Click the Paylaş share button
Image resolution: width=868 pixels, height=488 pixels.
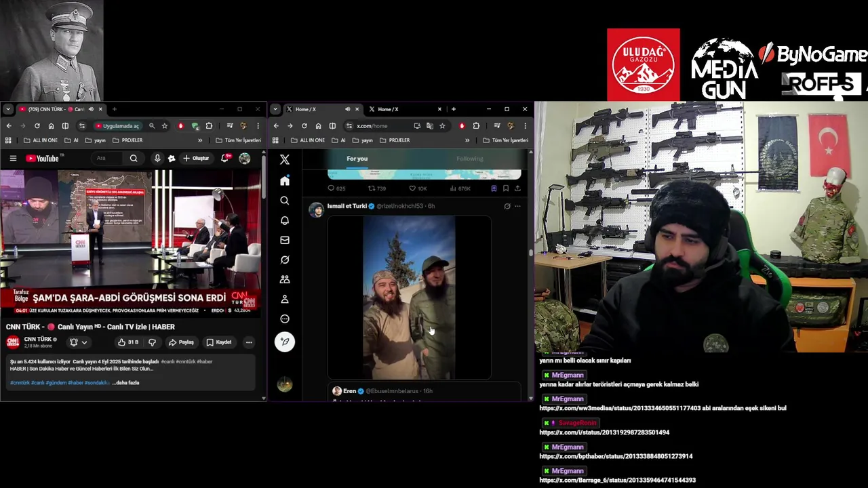tap(181, 342)
